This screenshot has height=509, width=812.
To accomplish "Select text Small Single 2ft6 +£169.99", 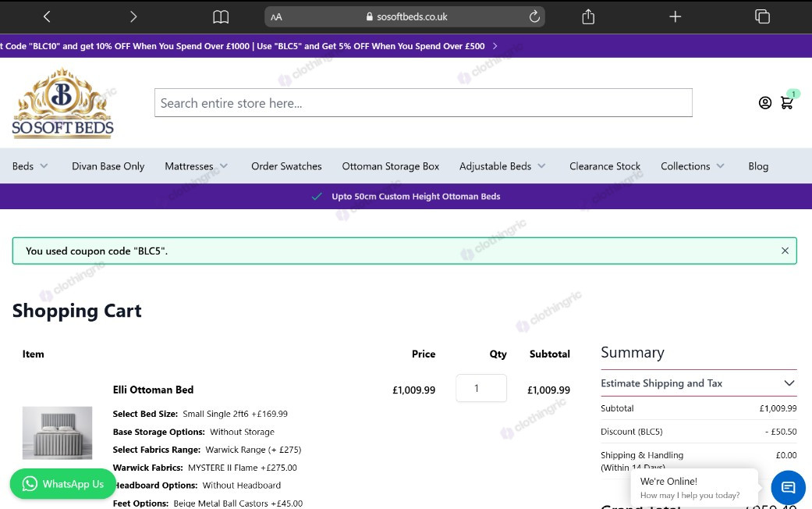I will 235,414.
